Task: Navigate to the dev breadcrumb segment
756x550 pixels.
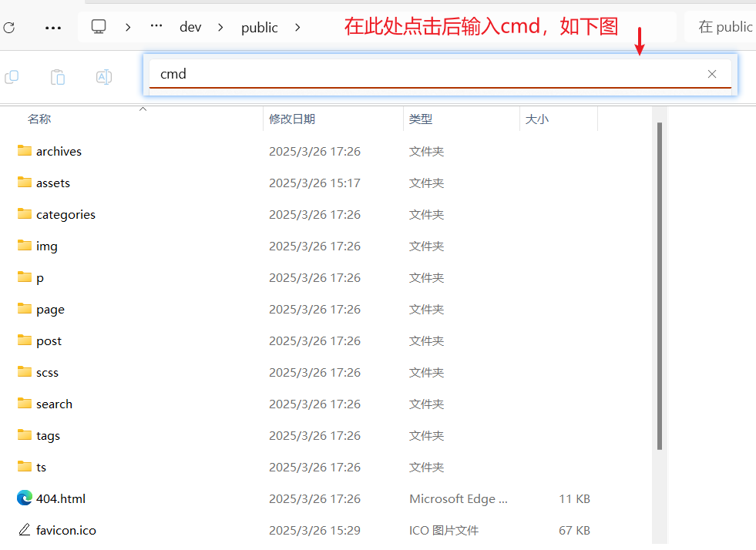Action: click(x=190, y=27)
